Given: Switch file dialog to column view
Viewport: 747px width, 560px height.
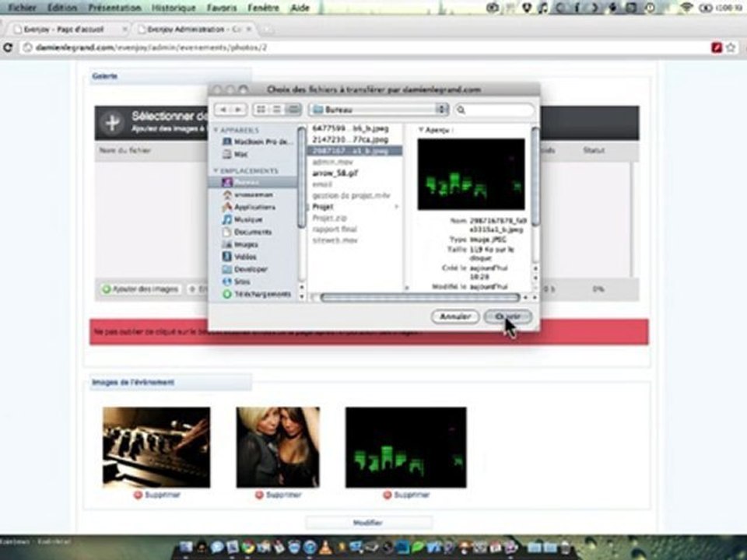Looking at the screenshot, I should [293, 110].
